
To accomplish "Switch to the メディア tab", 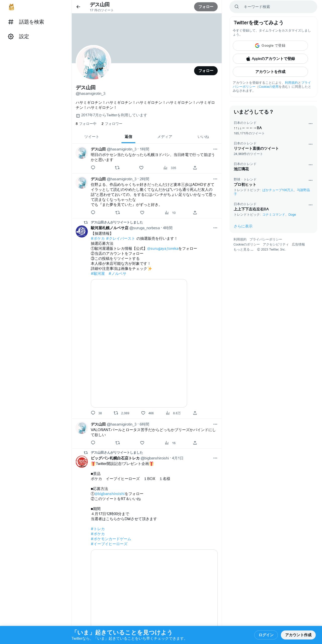I will pyautogui.click(x=165, y=137).
